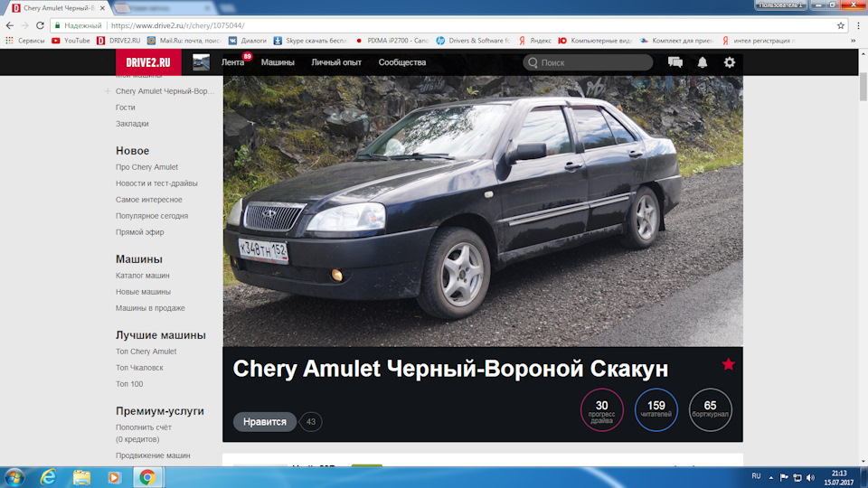Viewport: 868px width, 488px height.
Task: Open Топ Чкаловск link
Action: (139, 368)
